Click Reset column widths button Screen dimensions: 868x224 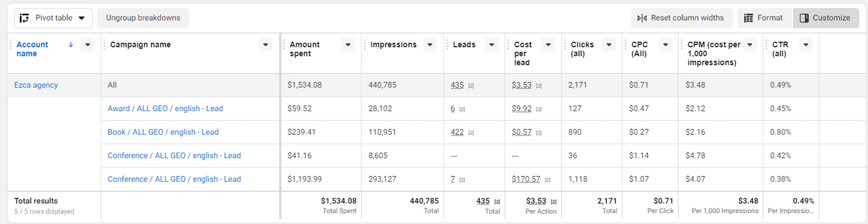pyautogui.click(x=681, y=18)
